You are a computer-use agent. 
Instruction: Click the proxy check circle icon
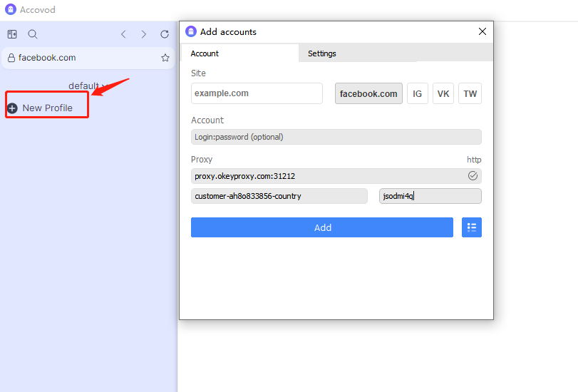click(x=473, y=175)
